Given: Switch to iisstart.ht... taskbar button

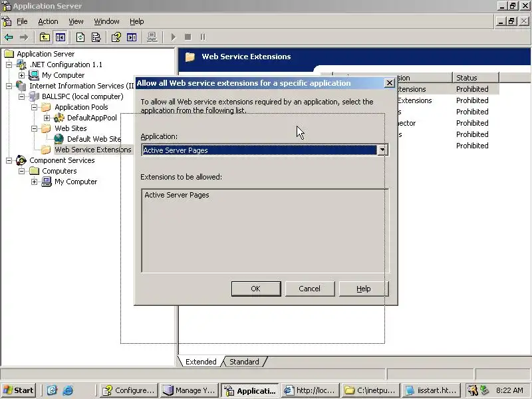Looking at the screenshot, I should [432, 390].
